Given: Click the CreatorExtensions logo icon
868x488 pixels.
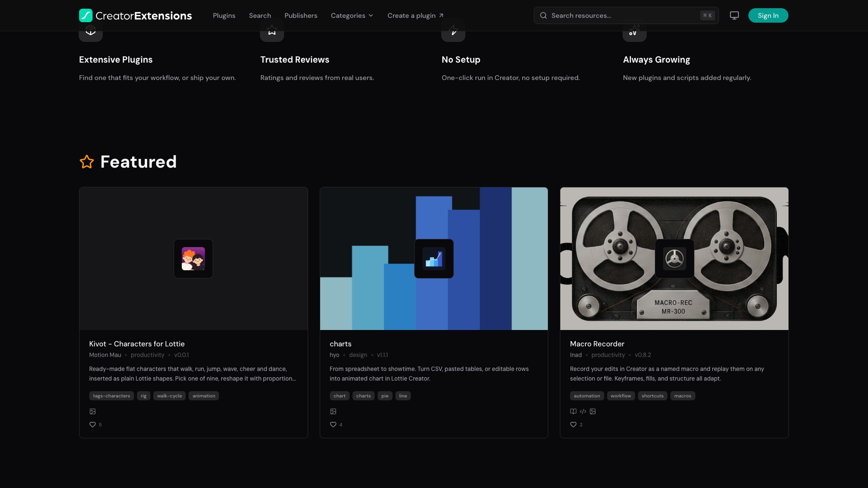Looking at the screenshot, I should coord(86,15).
